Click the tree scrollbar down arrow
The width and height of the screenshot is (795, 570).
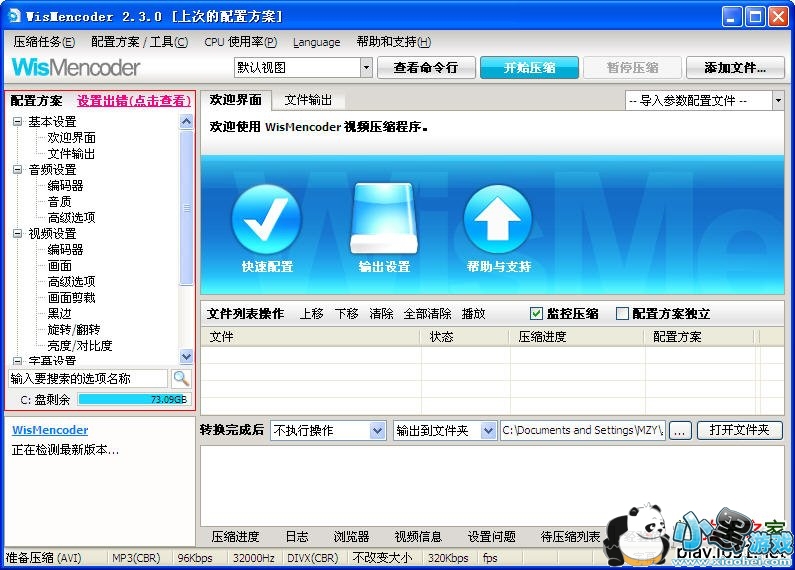186,357
